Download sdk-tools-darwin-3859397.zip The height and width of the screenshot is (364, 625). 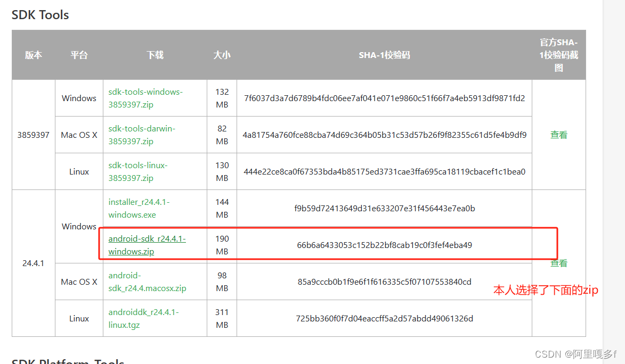(142, 135)
